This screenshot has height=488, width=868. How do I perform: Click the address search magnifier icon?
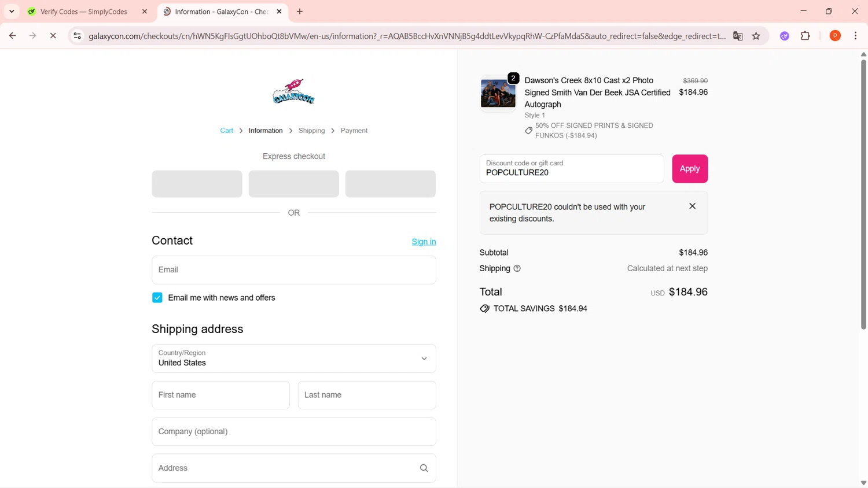pos(424,468)
